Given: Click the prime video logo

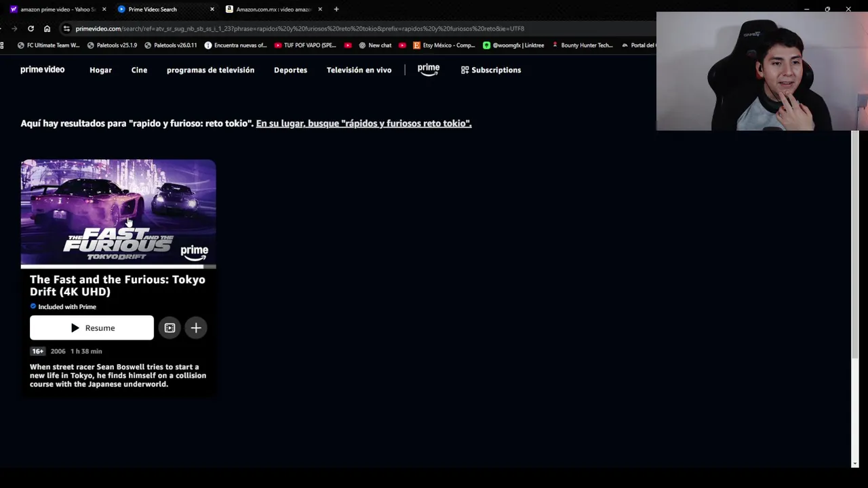Looking at the screenshot, I should [42, 69].
